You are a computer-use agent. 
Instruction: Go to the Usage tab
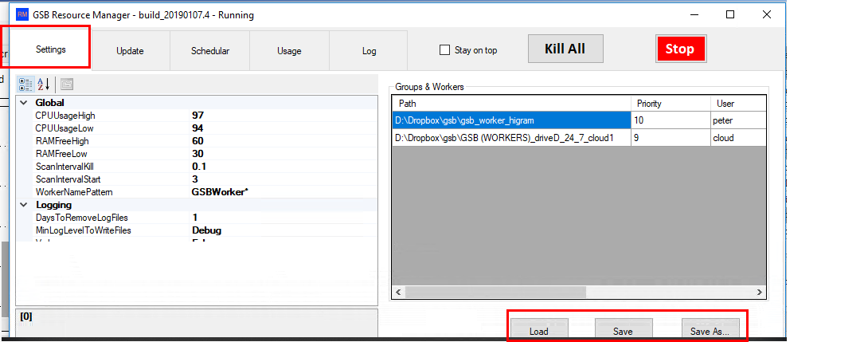[289, 51]
